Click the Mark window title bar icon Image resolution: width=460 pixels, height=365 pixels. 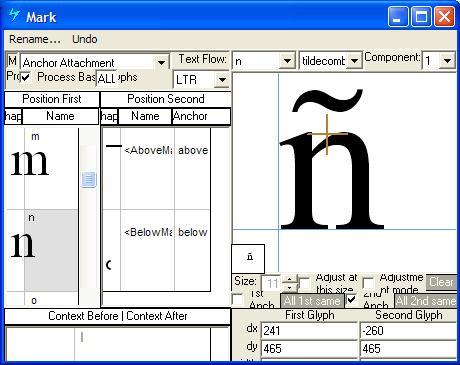[14, 15]
